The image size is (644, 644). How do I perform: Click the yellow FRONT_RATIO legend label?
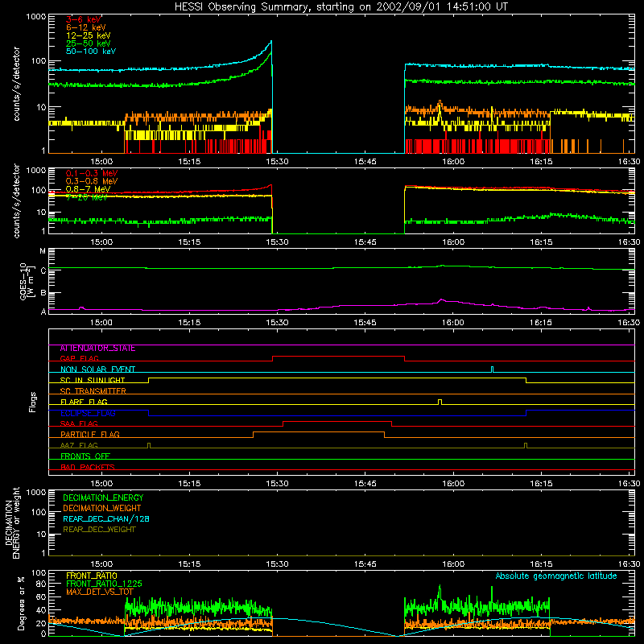[x=92, y=576]
